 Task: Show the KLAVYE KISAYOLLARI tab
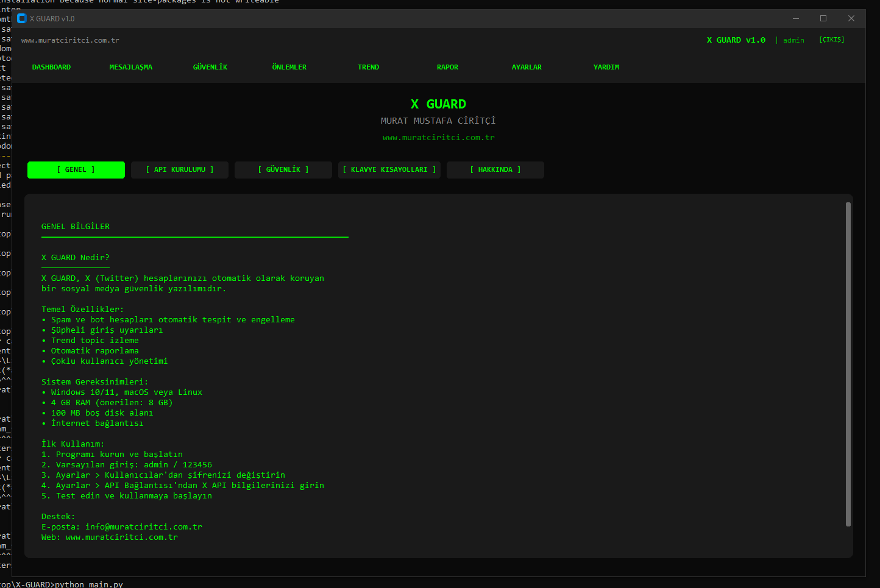click(389, 170)
